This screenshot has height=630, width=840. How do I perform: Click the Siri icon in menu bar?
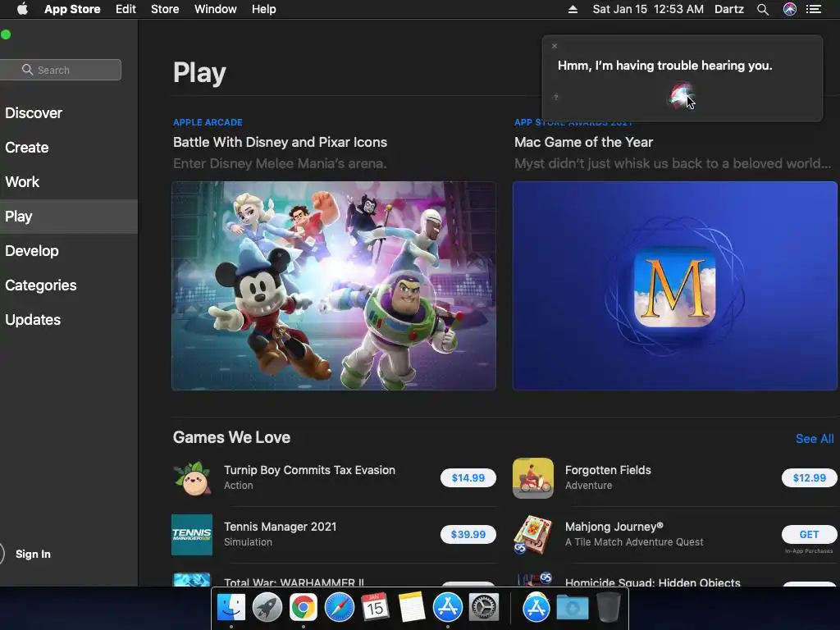pos(790,9)
